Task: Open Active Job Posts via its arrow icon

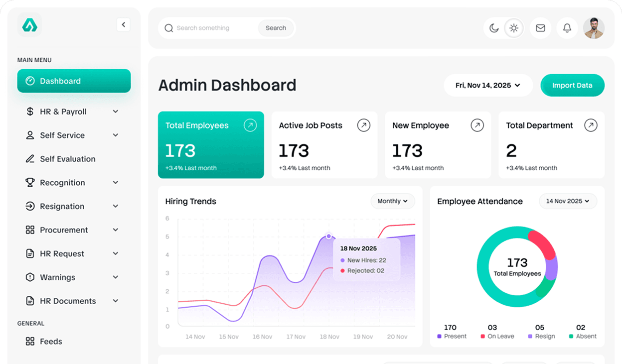Action: pyautogui.click(x=364, y=125)
